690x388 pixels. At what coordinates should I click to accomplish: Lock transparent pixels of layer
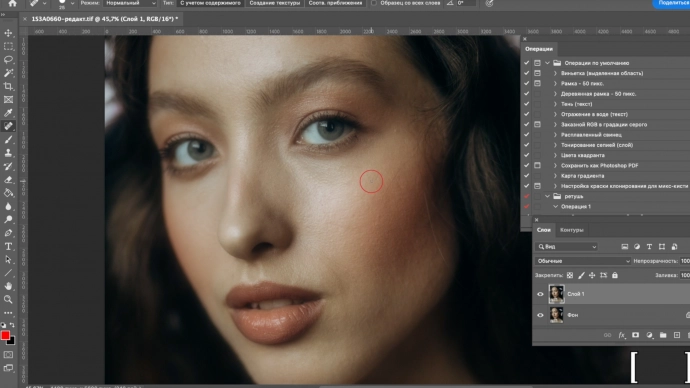(570, 275)
